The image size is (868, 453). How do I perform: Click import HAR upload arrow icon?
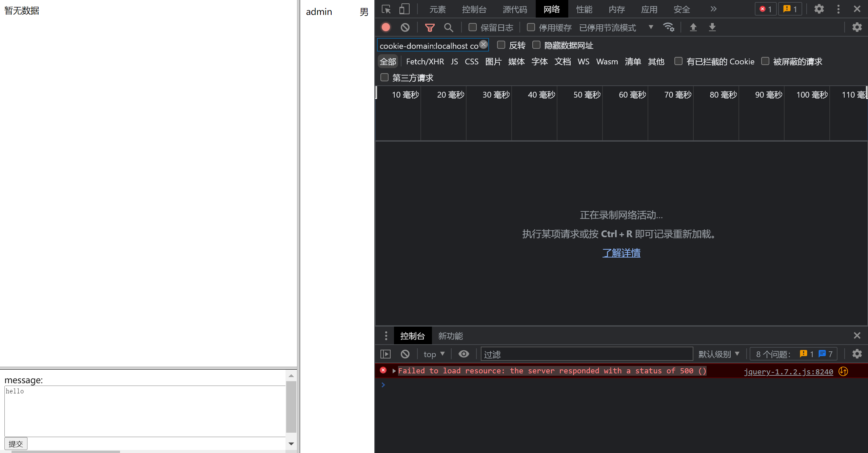click(693, 27)
